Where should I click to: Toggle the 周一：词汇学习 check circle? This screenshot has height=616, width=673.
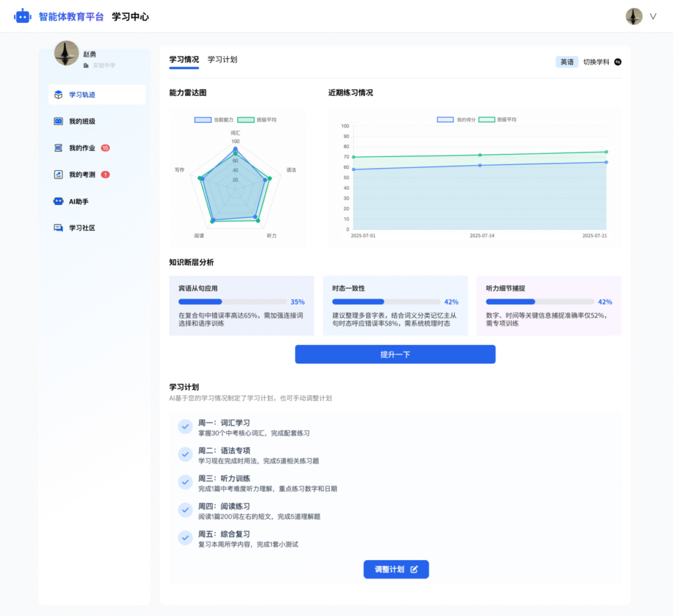pyautogui.click(x=185, y=427)
